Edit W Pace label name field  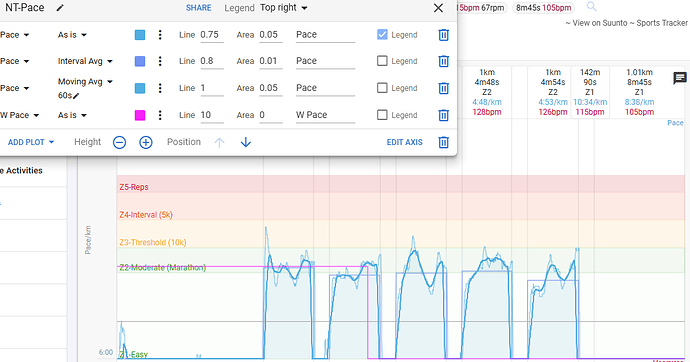(325, 115)
